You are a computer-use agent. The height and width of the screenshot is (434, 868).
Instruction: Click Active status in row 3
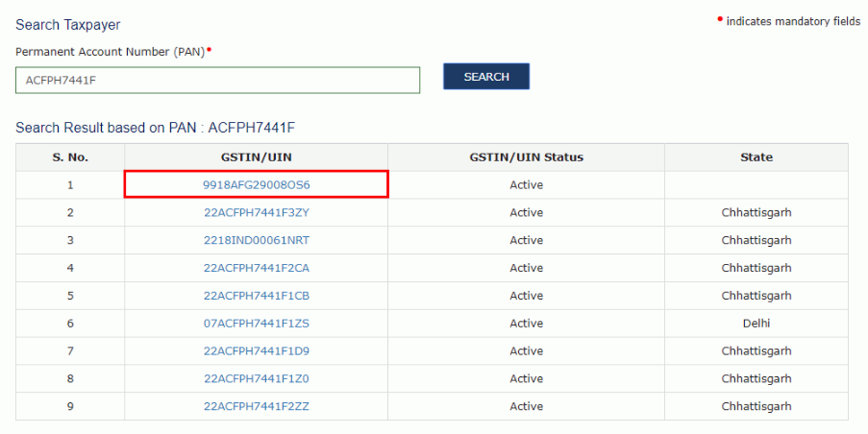pos(527,240)
